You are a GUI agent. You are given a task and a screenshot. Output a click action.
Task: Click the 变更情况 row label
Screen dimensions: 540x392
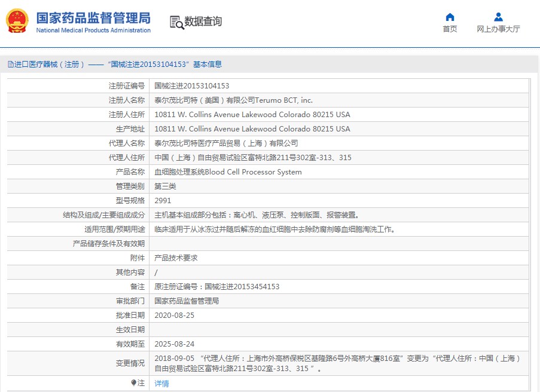pyautogui.click(x=130, y=363)
